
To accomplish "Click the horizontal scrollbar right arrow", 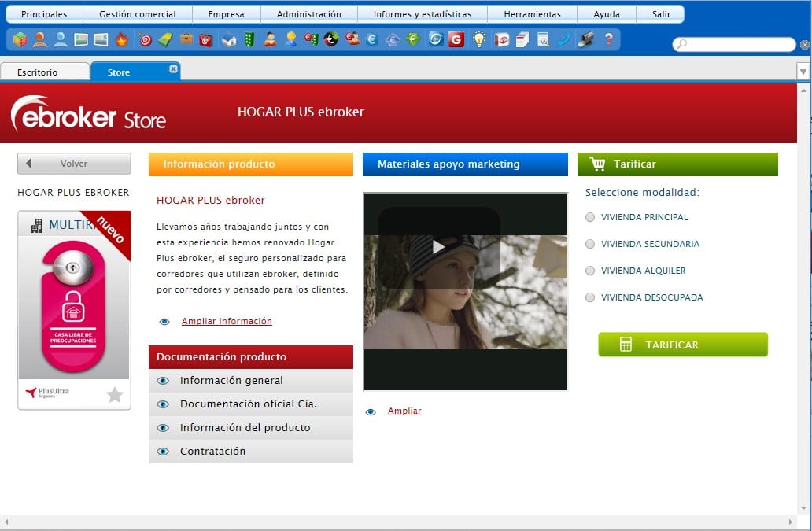I will click(791, 522).
